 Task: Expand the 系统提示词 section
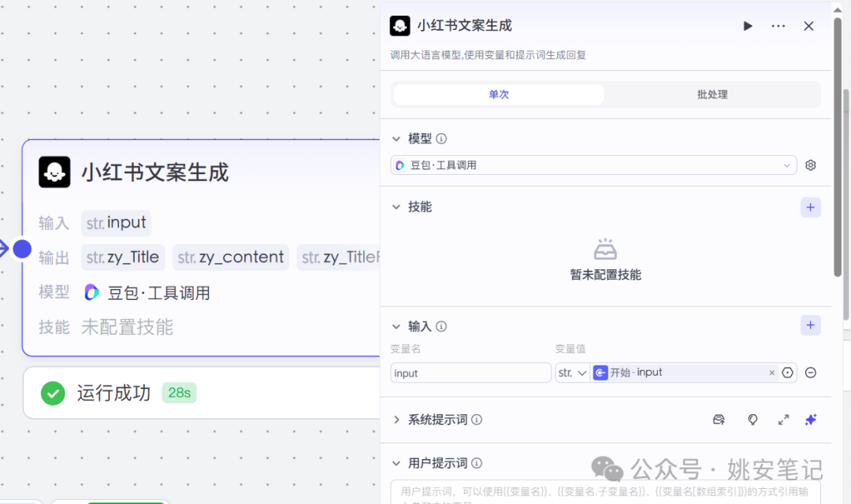click(x=396, y=420)
